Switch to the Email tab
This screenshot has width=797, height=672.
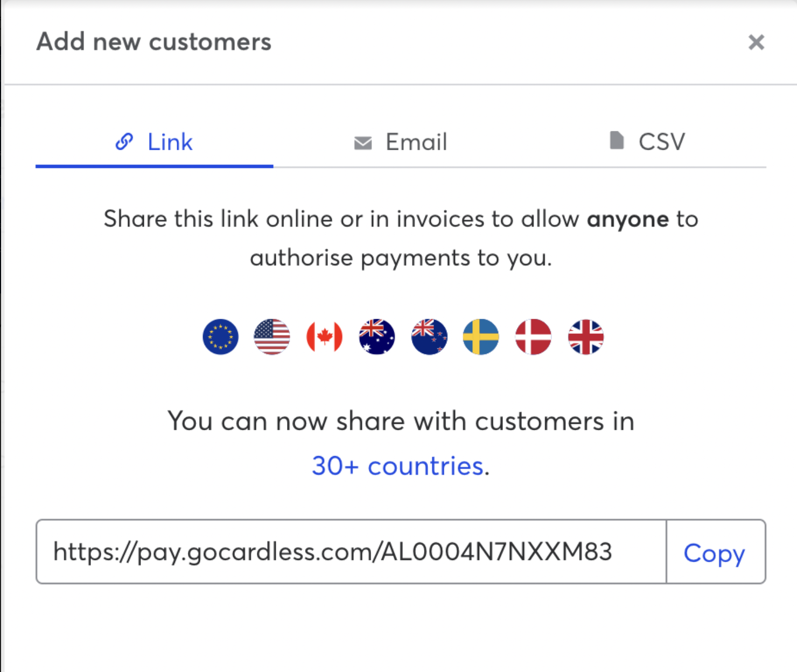[x=401, y=142]
